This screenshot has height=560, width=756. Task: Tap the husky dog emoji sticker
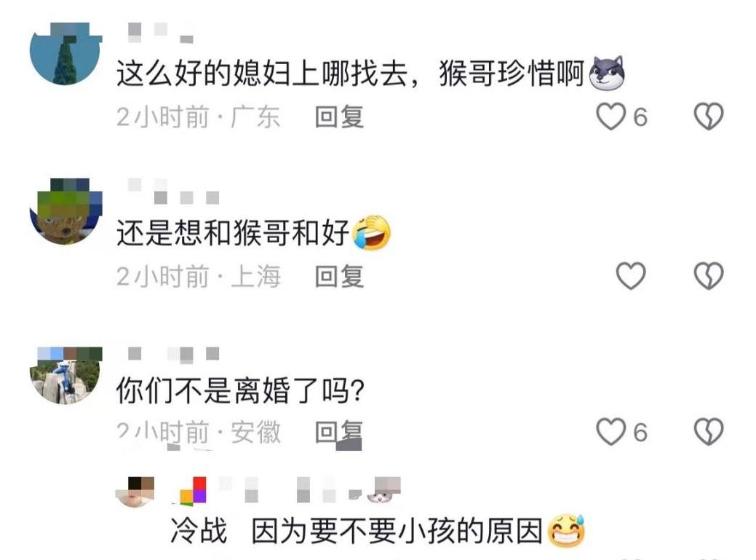(x=608, y=74)
